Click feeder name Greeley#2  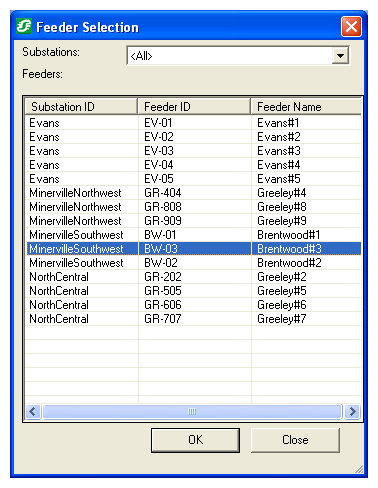click(282, 277)
